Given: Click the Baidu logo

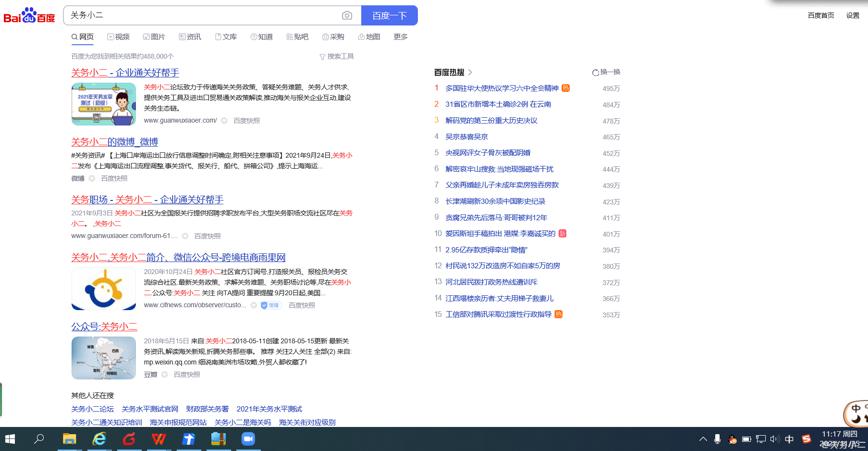Looking at the screenshot, I should pyautogui.click(x=29, y=15).
